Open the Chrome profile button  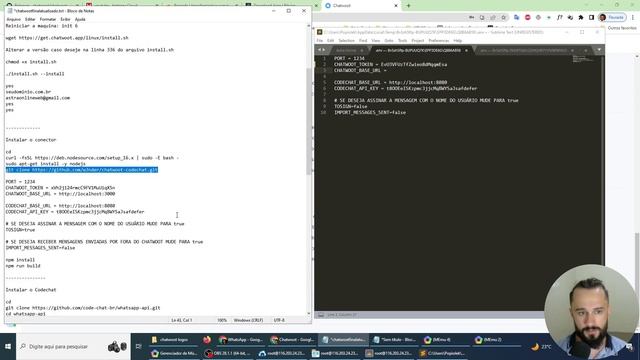[612, 18]
